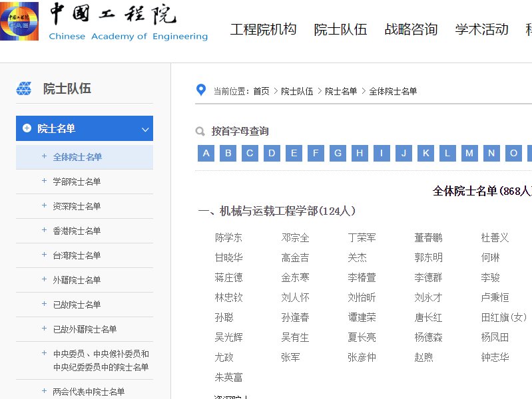This screenshot has height=399, width=532.
Task: Select 香港院士名单 sidebar item
Action: tap(77, 231)
